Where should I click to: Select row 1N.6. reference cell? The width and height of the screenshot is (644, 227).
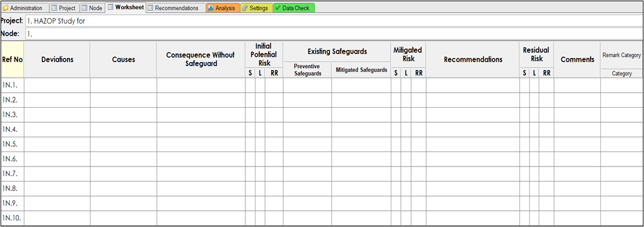click(13, 159)
